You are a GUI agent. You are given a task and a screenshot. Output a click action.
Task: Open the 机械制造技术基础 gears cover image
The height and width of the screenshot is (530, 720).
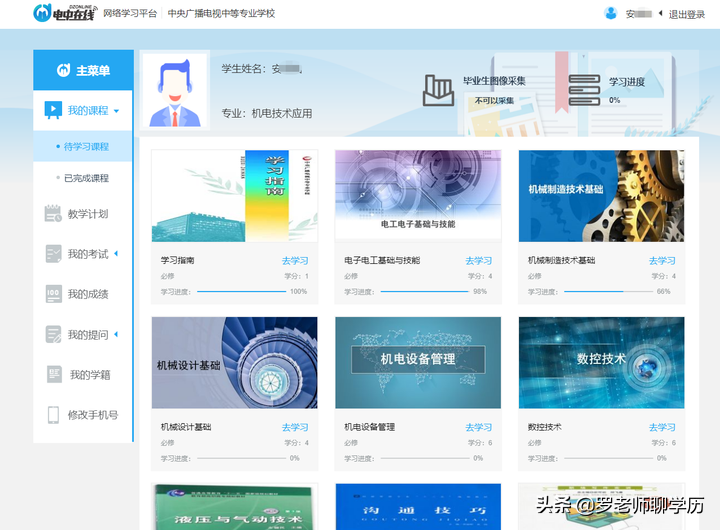coord(602,196)
